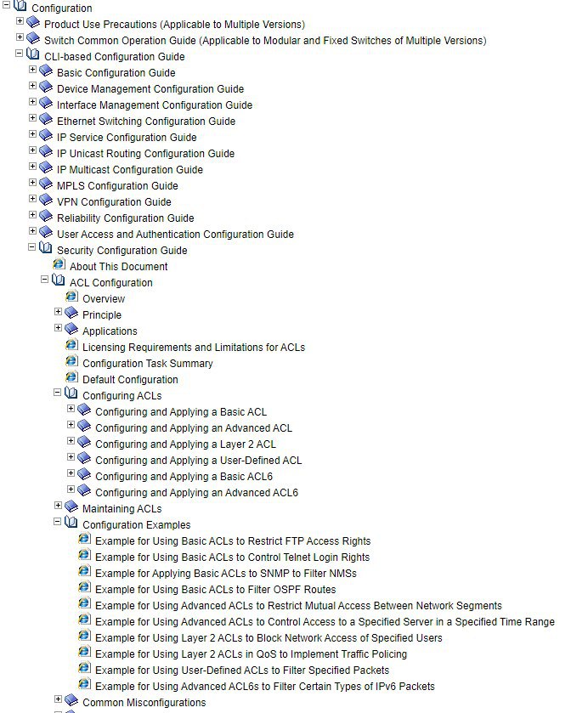Select the Reliability Configuration Guide label

[126, 218]
